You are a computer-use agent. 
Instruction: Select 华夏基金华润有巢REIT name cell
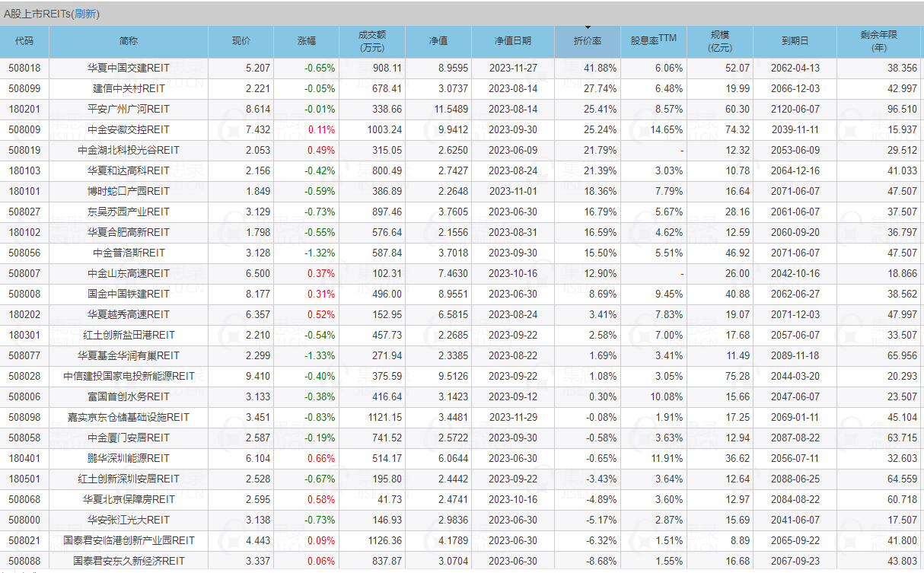click(129, 355)
